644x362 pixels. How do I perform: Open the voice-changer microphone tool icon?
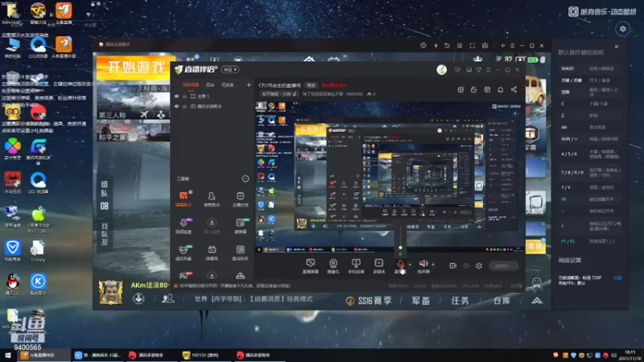(x=184, y=226)
